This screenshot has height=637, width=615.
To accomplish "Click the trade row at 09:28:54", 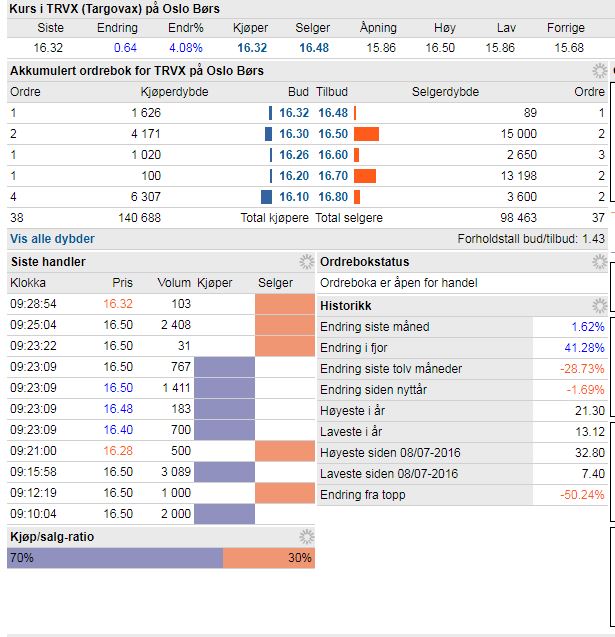I will [161, 304].
